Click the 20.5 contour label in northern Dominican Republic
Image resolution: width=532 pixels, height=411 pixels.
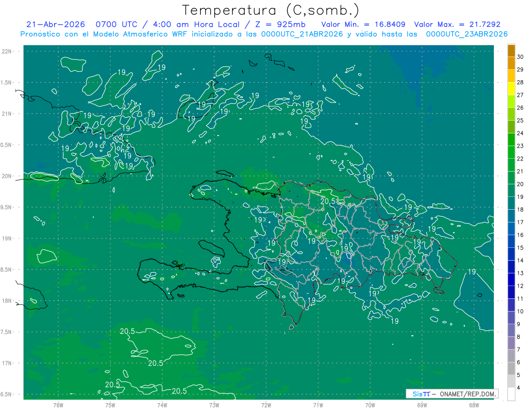click(x=327, y=201)
